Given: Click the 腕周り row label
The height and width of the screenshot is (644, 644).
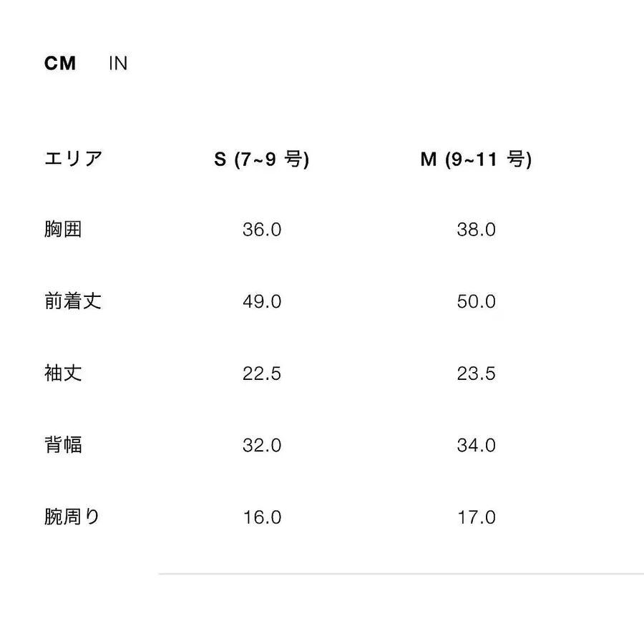Looking at the screenshot, I should point(72,517).
